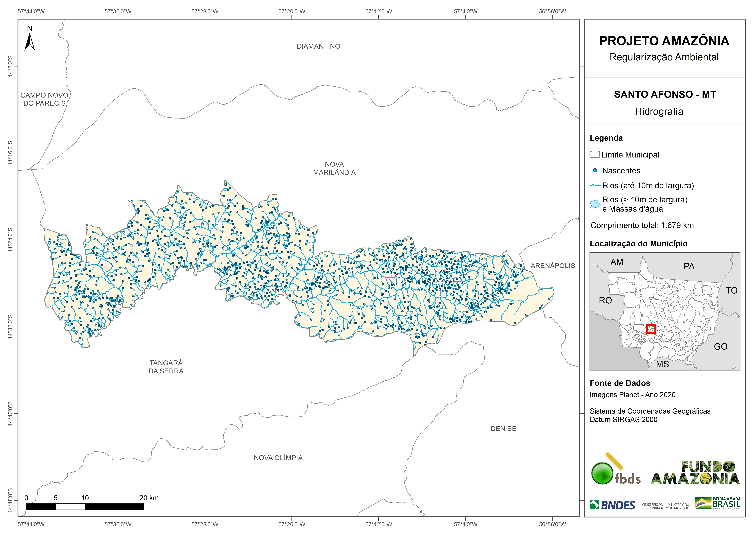This screenshot has width=756, height=535.
Task: Click the fbds green sphere logo
Action: (x=602, y=473)
